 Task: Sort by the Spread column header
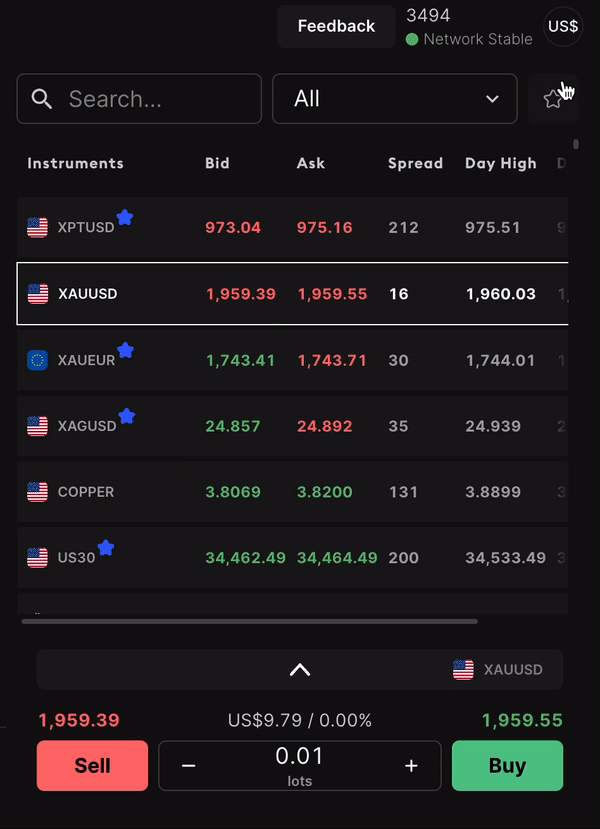(416, 163)
